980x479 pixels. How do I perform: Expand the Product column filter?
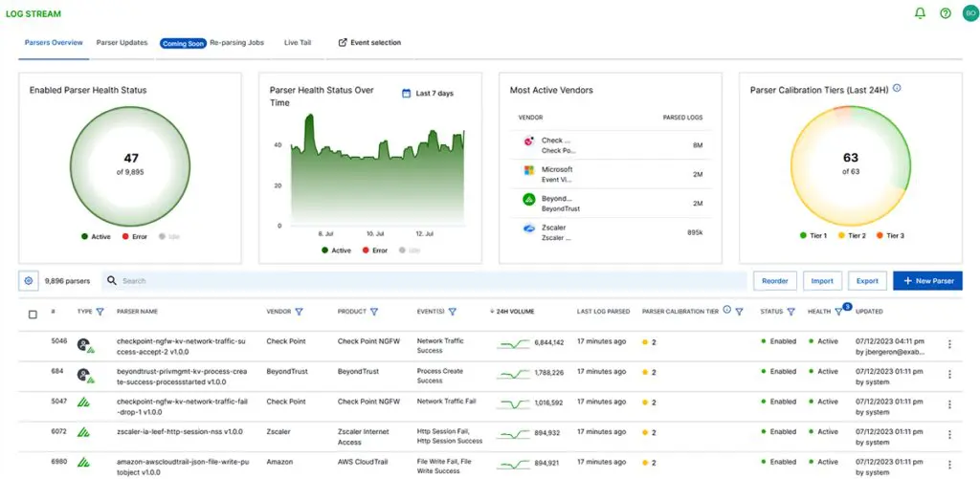[373, 312]
